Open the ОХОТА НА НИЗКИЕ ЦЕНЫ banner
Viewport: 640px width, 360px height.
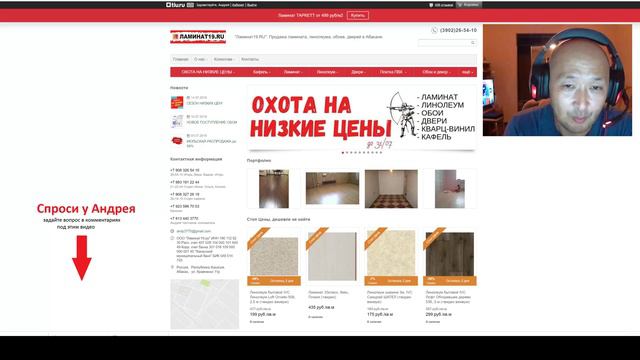pos(362,118)
